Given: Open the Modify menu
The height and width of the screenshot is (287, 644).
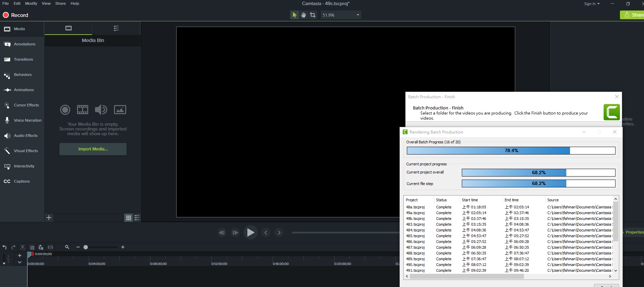Looking at the screenshot, I should tap(31, 3).
